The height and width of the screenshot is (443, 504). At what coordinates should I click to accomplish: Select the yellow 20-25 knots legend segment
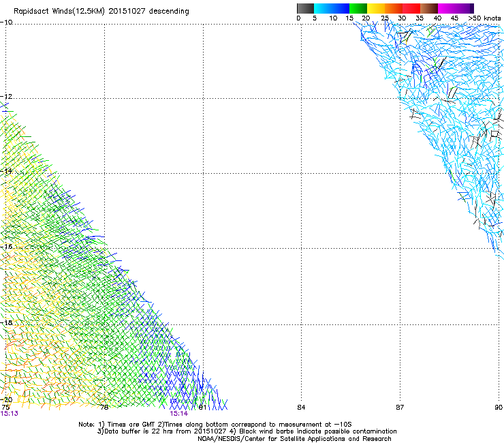click(x=376, y=8)
